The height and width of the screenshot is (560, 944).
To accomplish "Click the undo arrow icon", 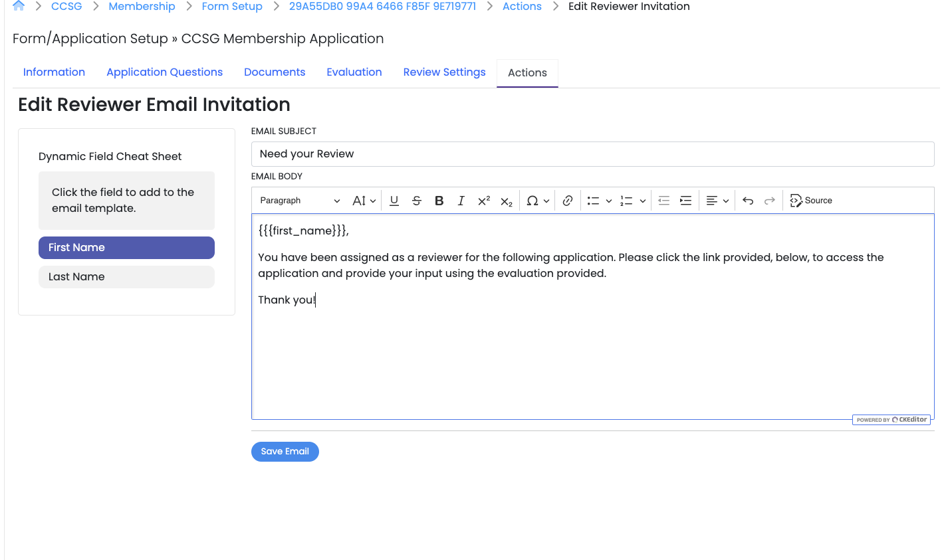I will (x=748, y=201).
